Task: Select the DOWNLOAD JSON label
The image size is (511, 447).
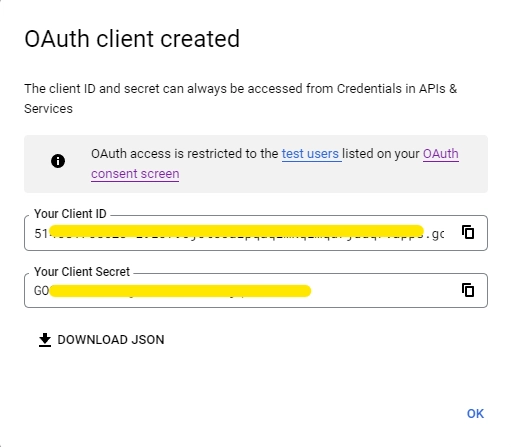Action: pos(111,340)
